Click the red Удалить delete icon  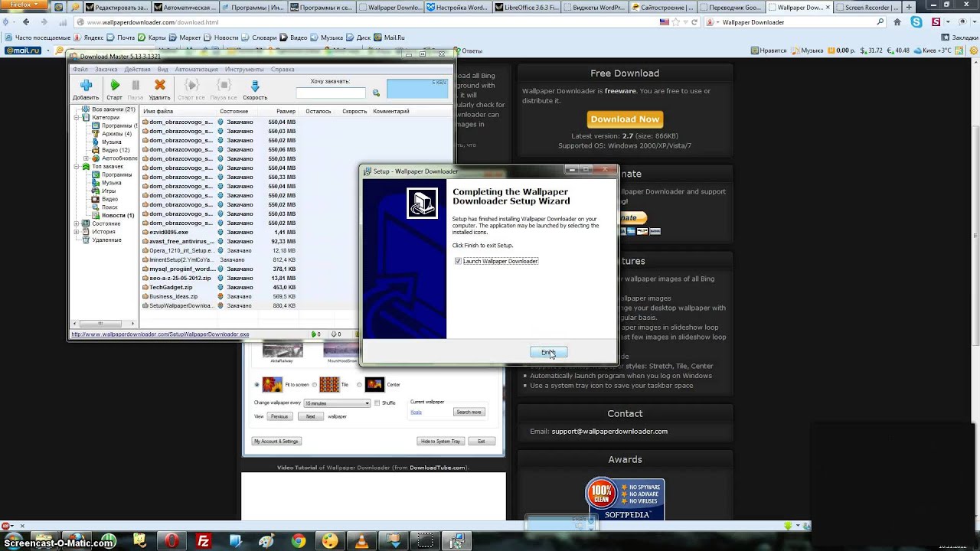[x=159, y=85]
